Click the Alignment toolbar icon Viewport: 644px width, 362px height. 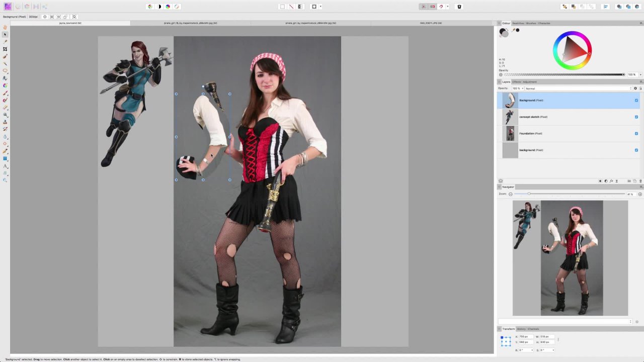click(x=606, y=7)
